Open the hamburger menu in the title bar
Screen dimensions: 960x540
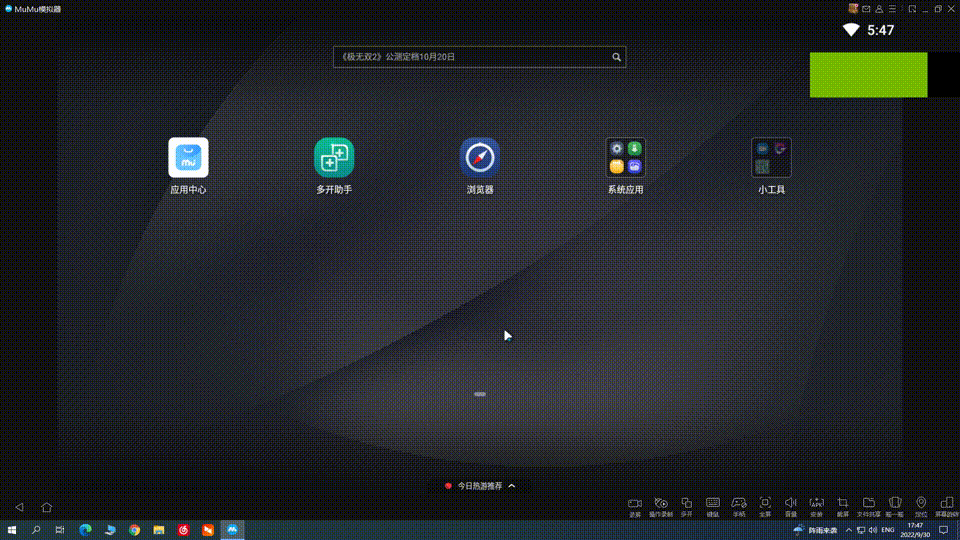point(893,9)
